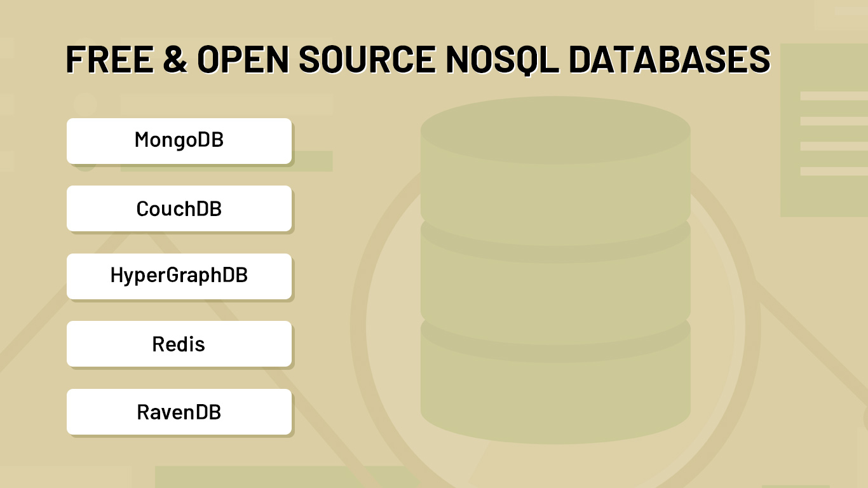Click the top disk of database cylinder
868x488 pixels.
tap(555, 170)
